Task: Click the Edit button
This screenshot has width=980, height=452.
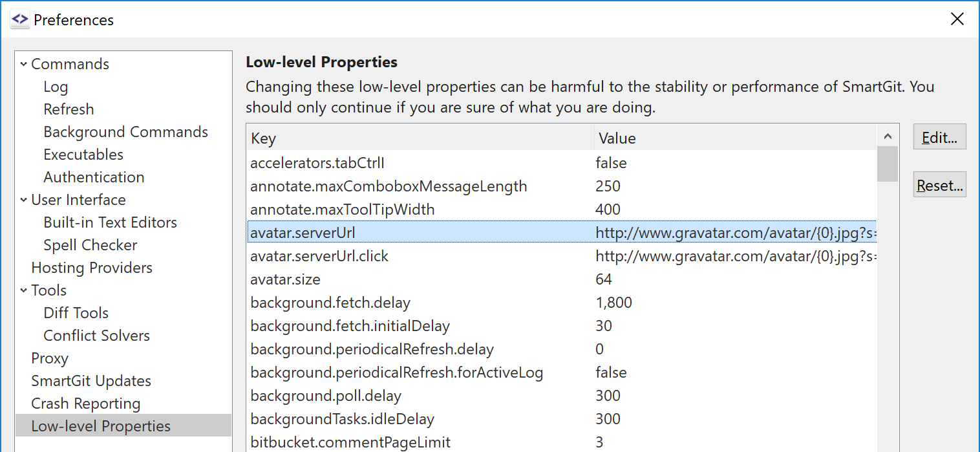Action: pyautogui.click(x=939, y=136)
